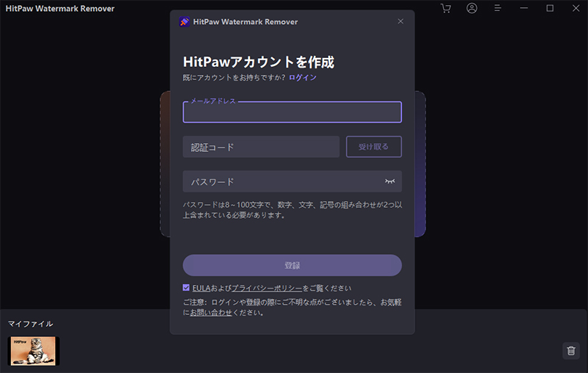Follow the ログイン login link
Screen dimensions: 588x373
pyautogui.click(x=303, y=78)
